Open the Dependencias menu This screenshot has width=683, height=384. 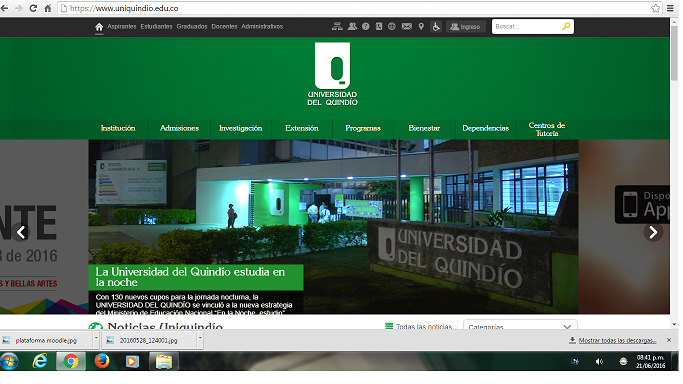click(x=485, y=128)
